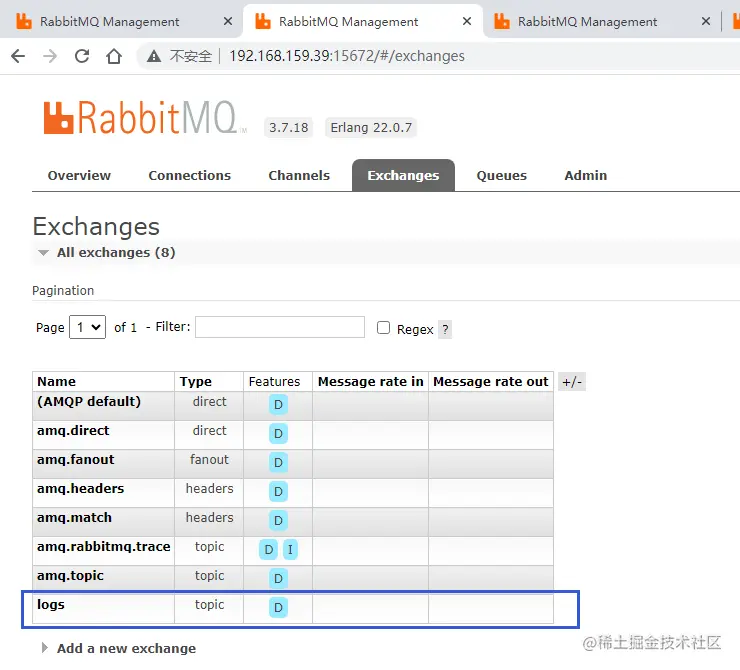Reload the page with refresh icon
This screenshot has height=670, width=740.
point(82,56)
